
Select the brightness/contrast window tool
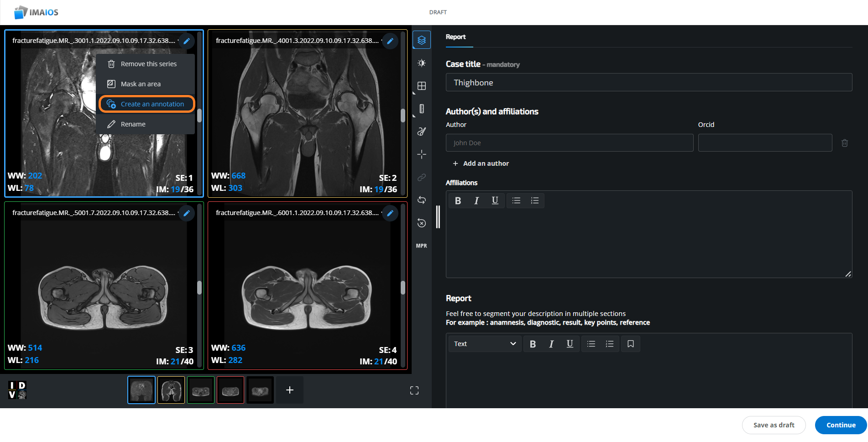click(x=422, y=63)
